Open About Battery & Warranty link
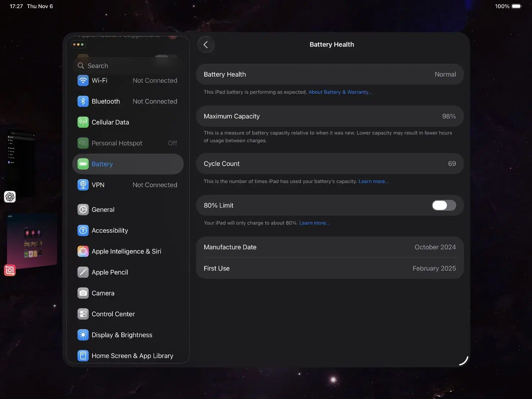This screenshot has height=399, width=532. pos(340,92)
